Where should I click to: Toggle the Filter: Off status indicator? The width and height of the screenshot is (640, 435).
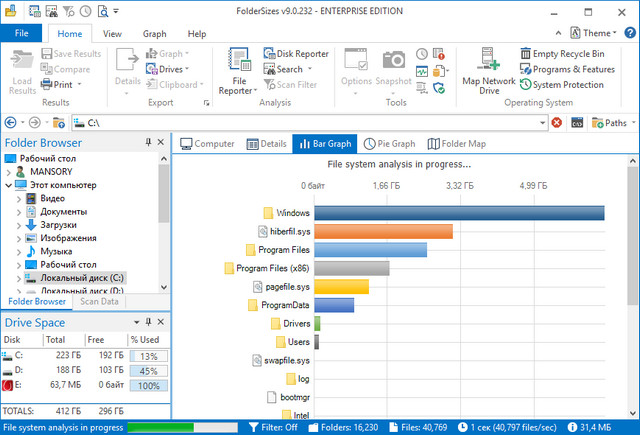pos(273,427)
